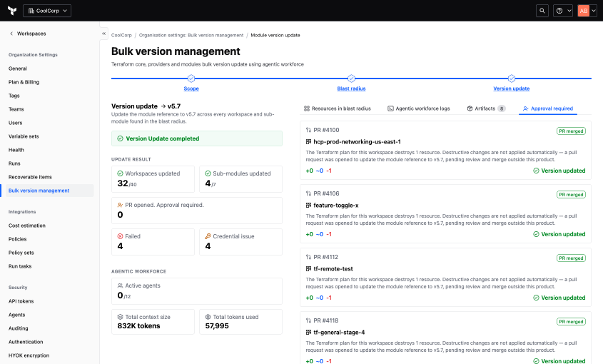This screenshot has height=364, width=603.
Task: Click pull request icon for PR #4112
Action: [308, 257]
